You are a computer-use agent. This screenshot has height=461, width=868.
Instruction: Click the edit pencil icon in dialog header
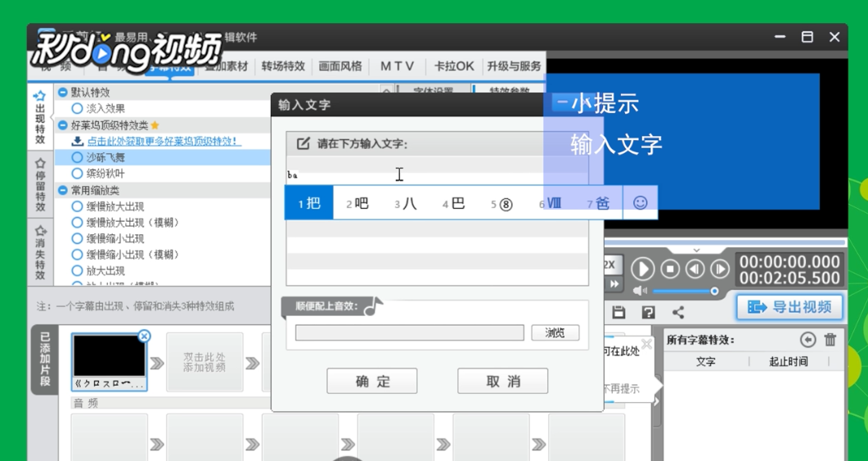pos(303,143)
